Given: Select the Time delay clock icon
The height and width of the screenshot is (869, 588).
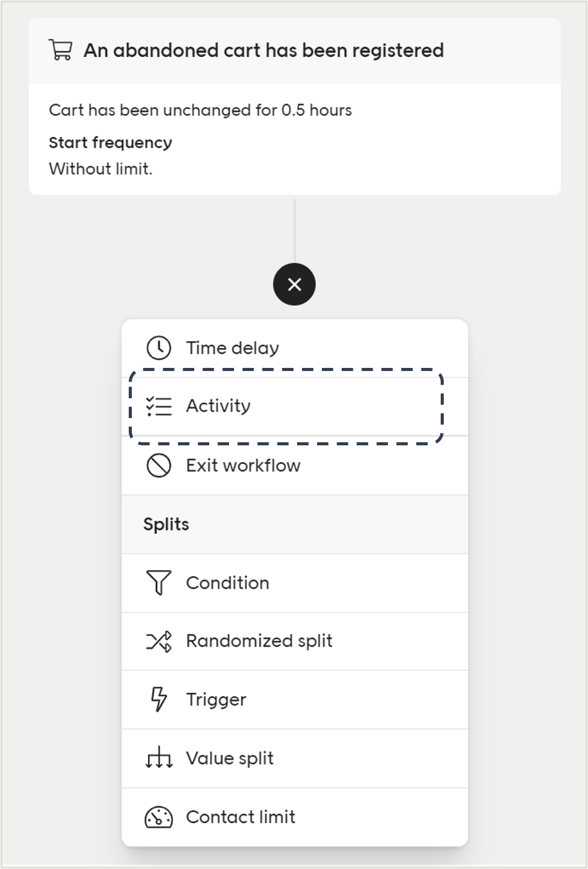Looking at the screenshot, I should click(159, 347).
